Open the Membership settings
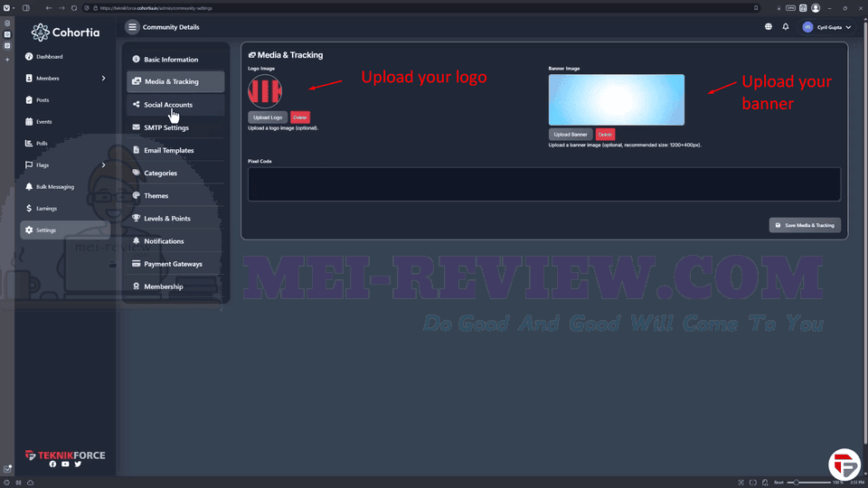The width and height of the screenshot is (868, 488). click(175, 286)
